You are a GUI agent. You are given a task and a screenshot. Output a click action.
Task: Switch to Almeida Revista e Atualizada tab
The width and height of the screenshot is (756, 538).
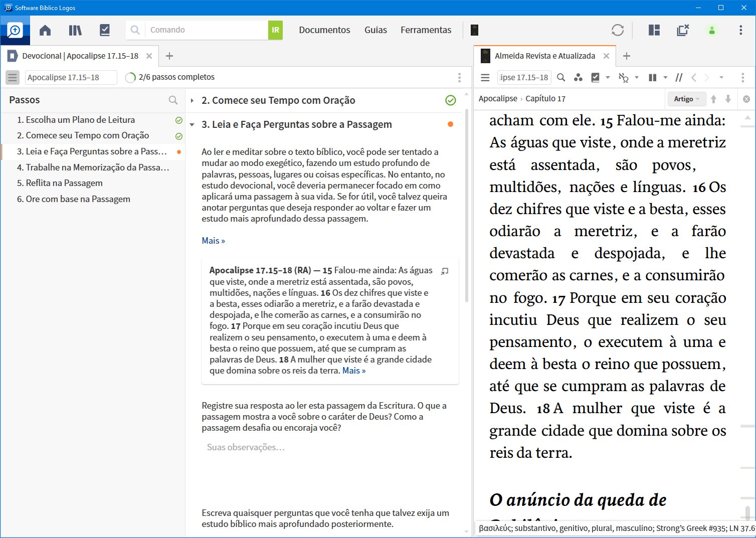click(x=545, y=56)
